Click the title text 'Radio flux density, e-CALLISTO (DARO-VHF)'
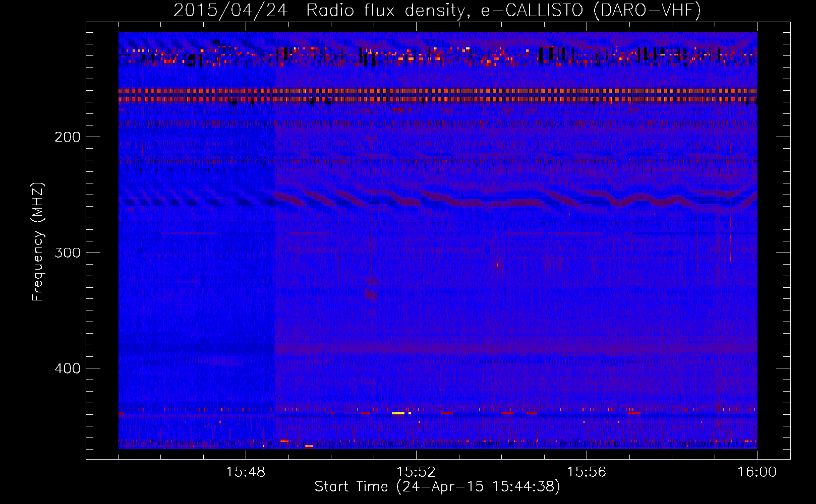Viewport: 816px width, 504px height. 503,10
